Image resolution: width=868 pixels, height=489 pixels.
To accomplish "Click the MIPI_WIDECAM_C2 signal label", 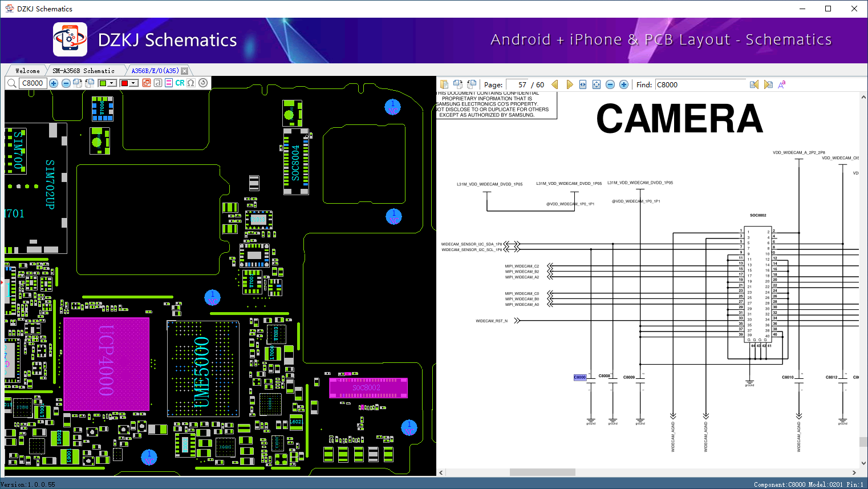I will coord(522,266).
